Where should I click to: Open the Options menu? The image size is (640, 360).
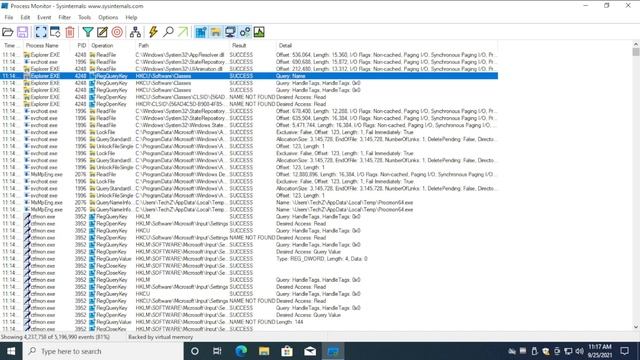pos(108,18)
